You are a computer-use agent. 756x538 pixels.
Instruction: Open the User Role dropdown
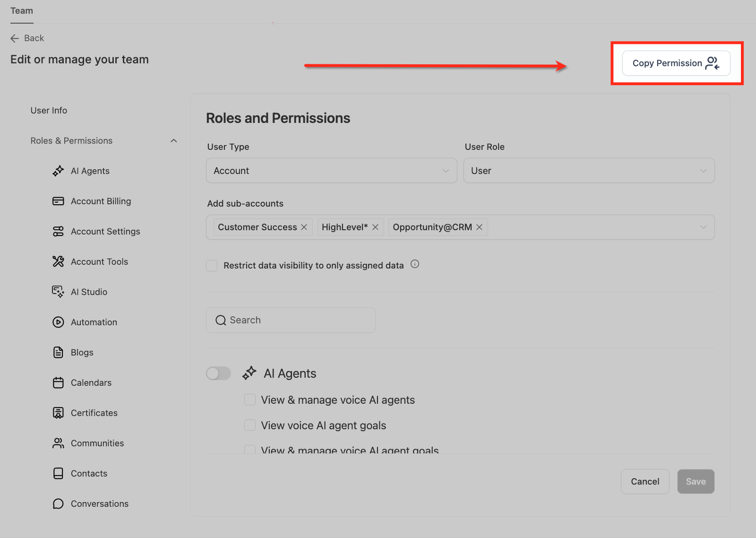point(589,171)
